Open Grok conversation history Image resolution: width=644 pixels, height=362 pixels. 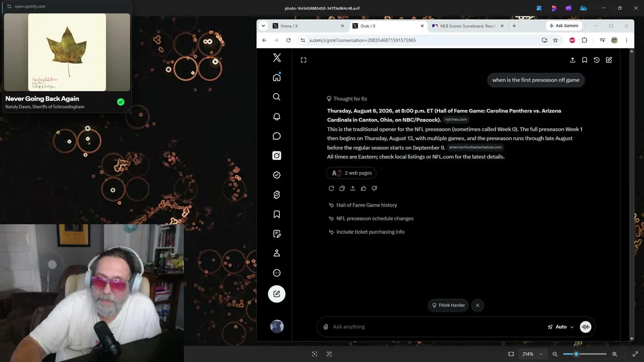click(597, 60)
